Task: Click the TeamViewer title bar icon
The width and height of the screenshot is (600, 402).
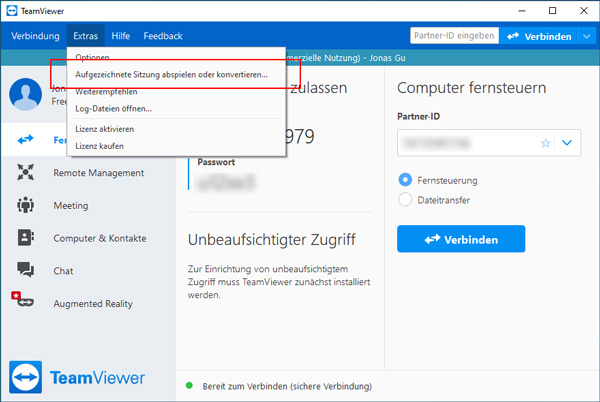Action: click(x=12, y=11)
